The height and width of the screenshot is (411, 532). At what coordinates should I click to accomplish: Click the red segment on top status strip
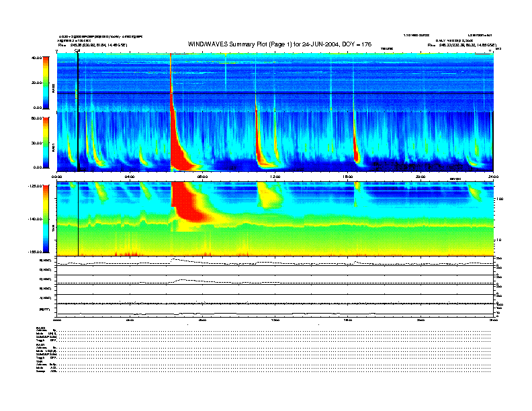(483, 54)
